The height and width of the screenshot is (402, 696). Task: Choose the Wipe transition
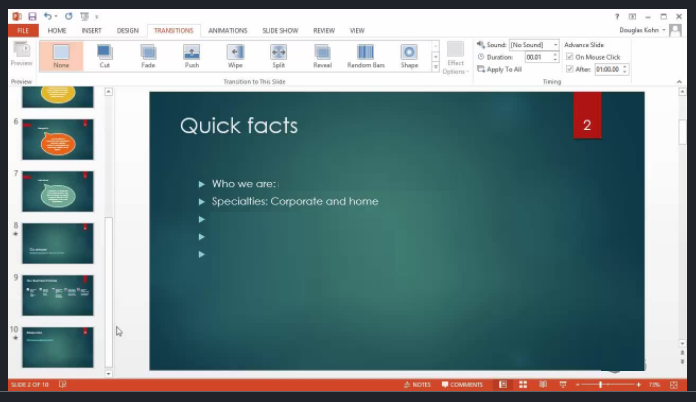point(235,56)
